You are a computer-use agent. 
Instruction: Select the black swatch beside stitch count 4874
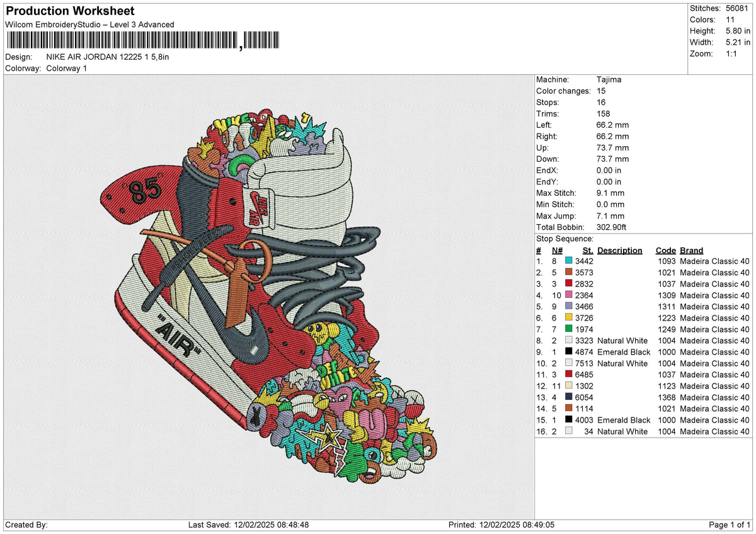pyautogui.click(x=569, y=351)
